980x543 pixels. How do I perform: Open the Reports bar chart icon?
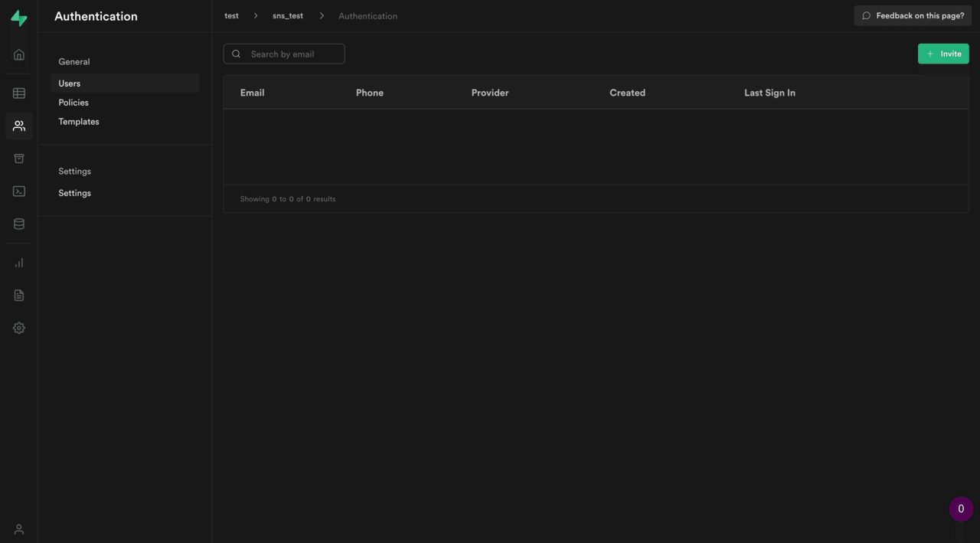click(19, 263)
